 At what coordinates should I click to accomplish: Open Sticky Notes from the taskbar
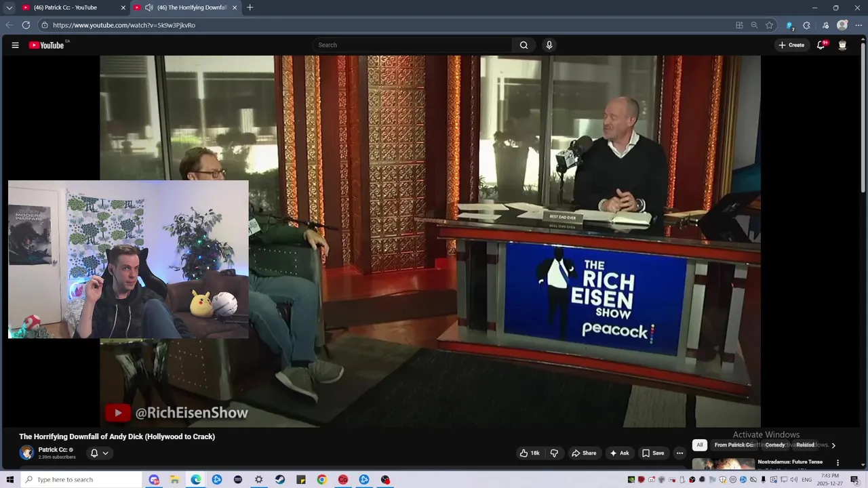click(300, 480)
